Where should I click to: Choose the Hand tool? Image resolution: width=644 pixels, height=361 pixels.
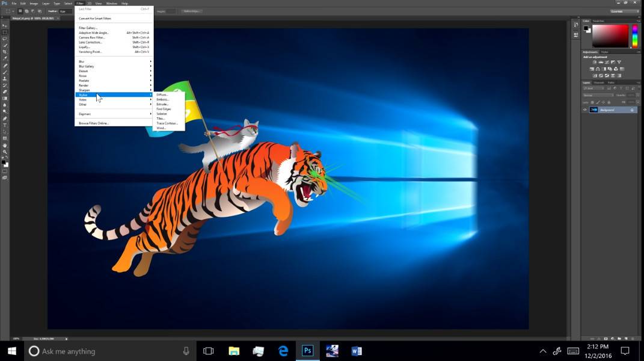coord(5,145)
